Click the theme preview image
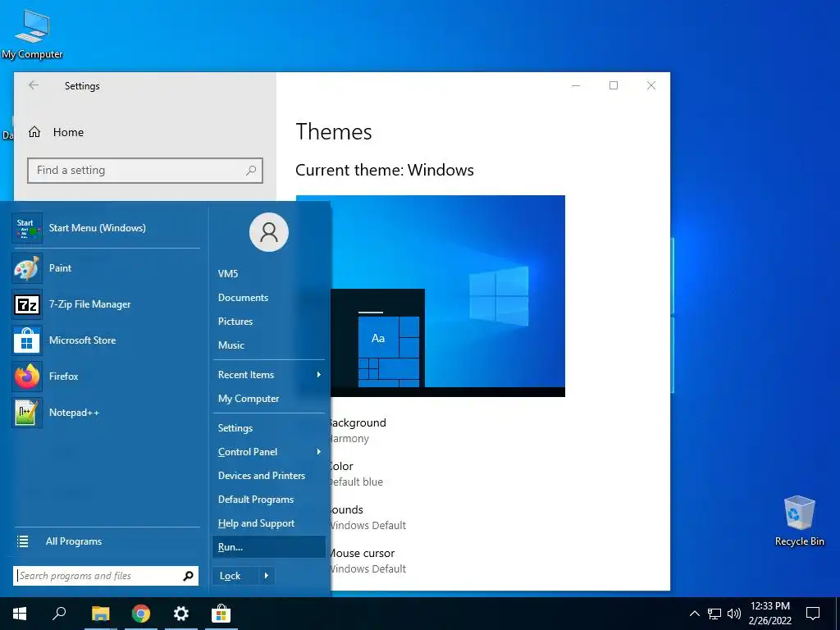The image size is (840, 630). click(447, 296)
